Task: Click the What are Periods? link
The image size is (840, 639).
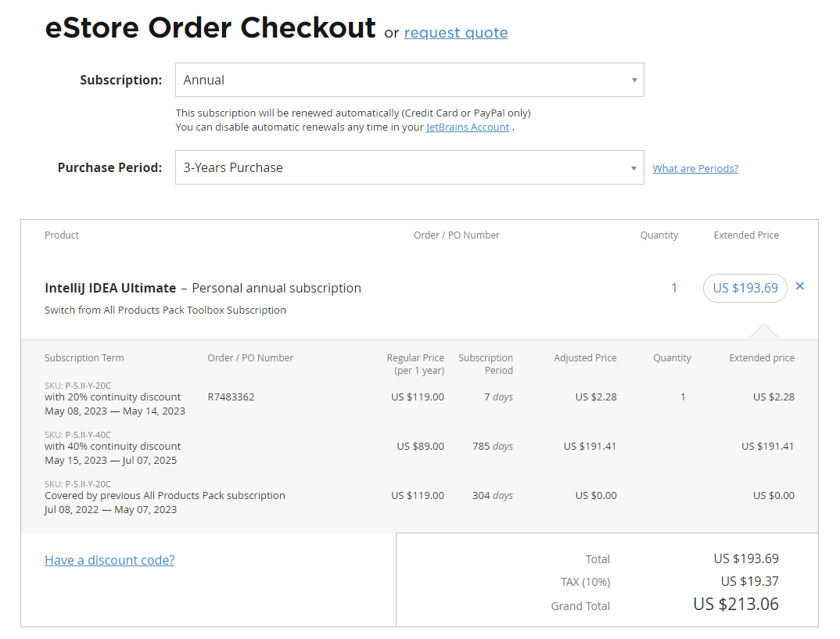Action: pyautogui.click(x=695, y=168)
